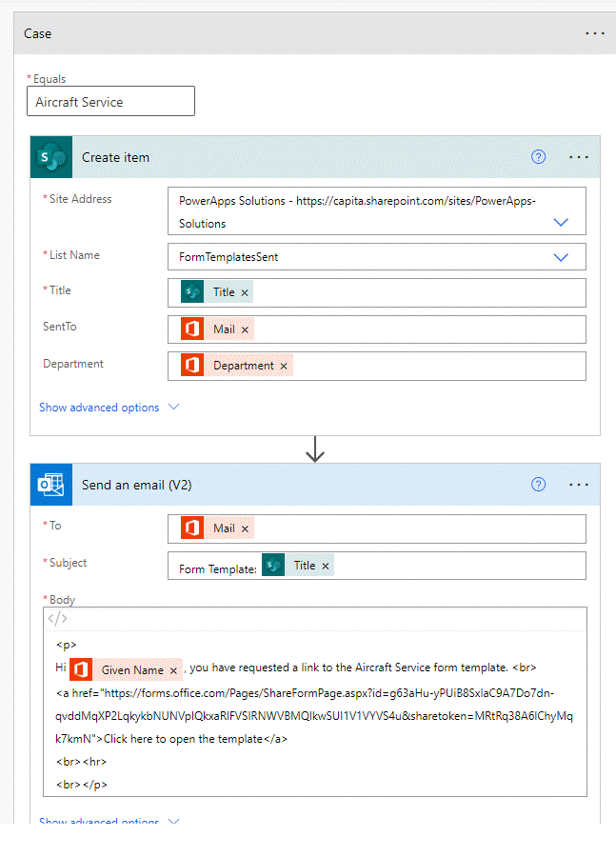
Task: Open Send an email ellipsis menu
Action: [579, 485]
